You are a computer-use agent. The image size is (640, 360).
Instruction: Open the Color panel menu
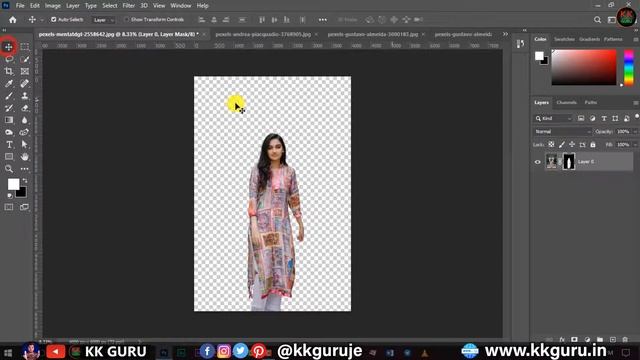pyautogui.click(x=636, y=39)
